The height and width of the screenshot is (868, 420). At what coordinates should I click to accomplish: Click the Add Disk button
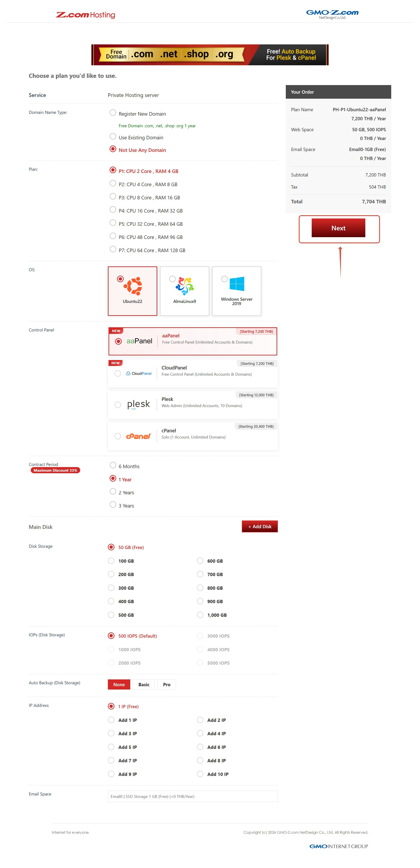tap(260, 526)
